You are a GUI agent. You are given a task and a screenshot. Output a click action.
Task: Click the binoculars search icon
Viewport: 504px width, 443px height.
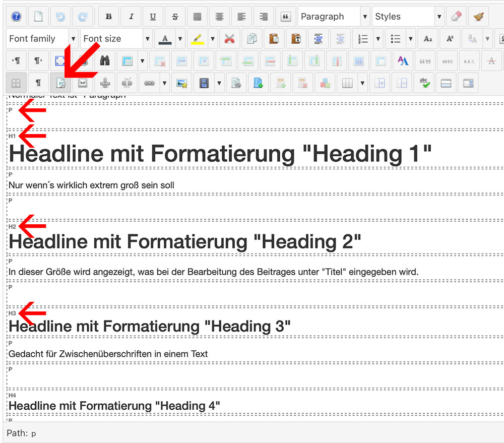(105, 61)
